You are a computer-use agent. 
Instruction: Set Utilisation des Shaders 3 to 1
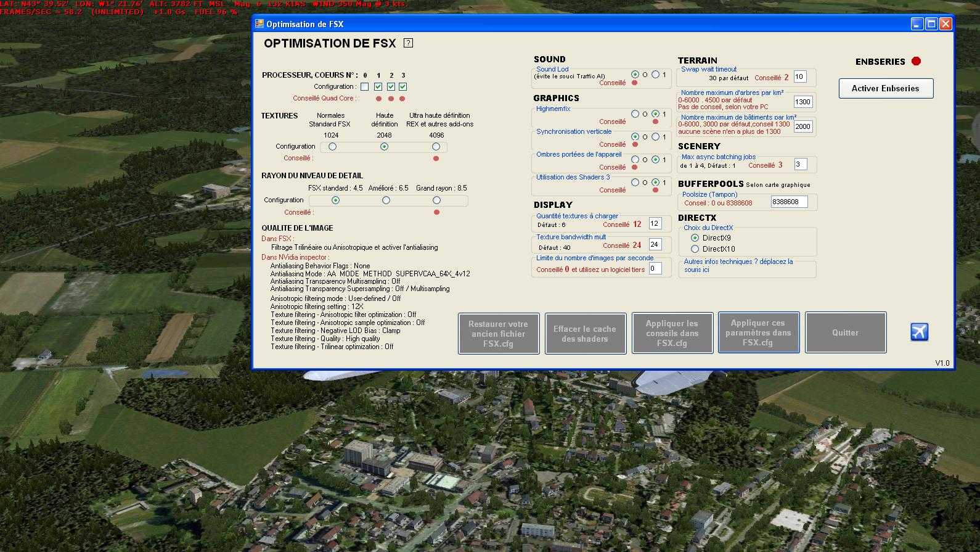click(655, 183)
